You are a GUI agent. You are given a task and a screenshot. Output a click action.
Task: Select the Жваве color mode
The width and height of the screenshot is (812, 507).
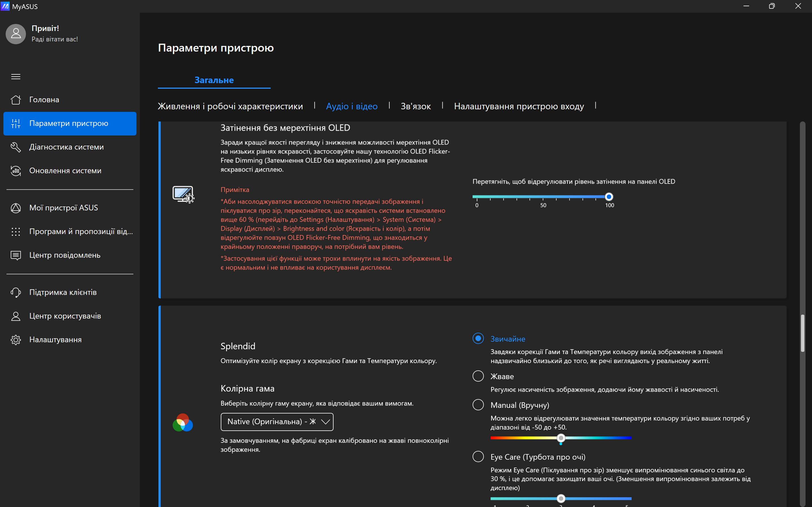pos(478,376)
